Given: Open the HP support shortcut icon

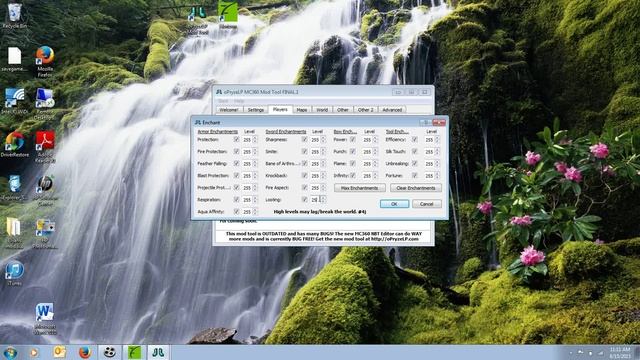Looking at the screenshot, I should click(45, 190).
